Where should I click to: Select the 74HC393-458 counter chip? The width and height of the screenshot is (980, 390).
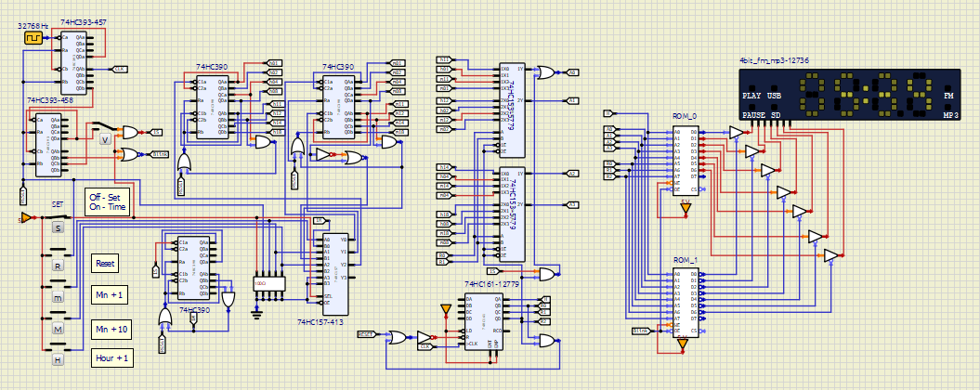[47, 143]
